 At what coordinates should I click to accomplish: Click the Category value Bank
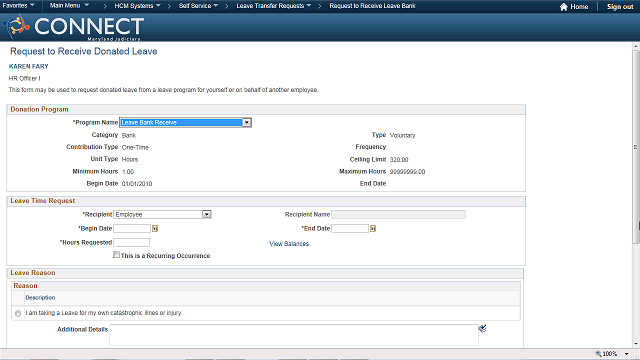tap(129, 135)
